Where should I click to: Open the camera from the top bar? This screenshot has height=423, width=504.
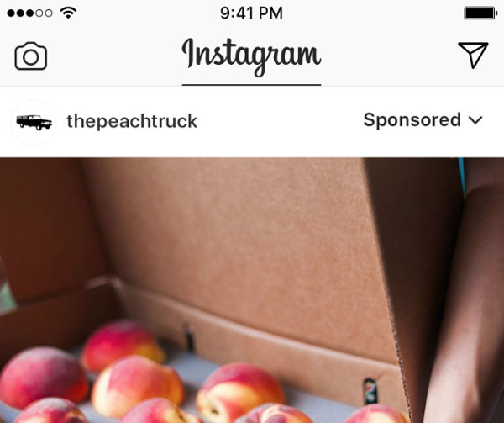(x=31, y=56)
